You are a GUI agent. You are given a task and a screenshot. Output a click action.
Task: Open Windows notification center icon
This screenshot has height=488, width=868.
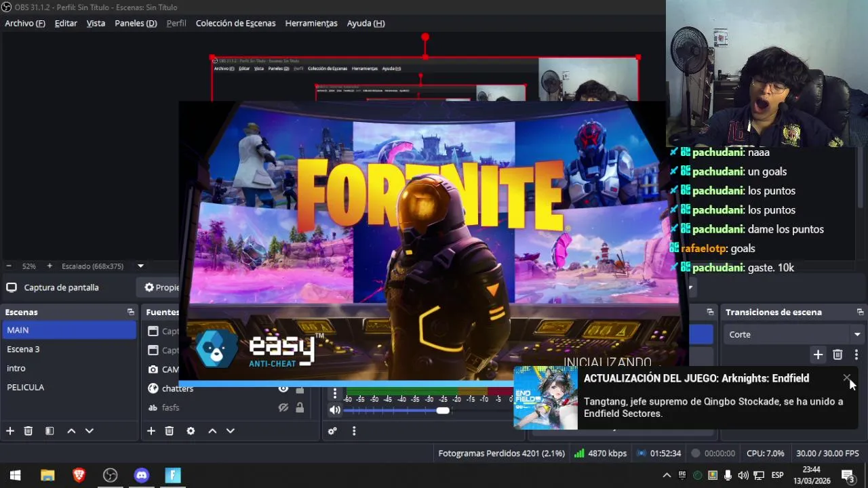point(847,475)
